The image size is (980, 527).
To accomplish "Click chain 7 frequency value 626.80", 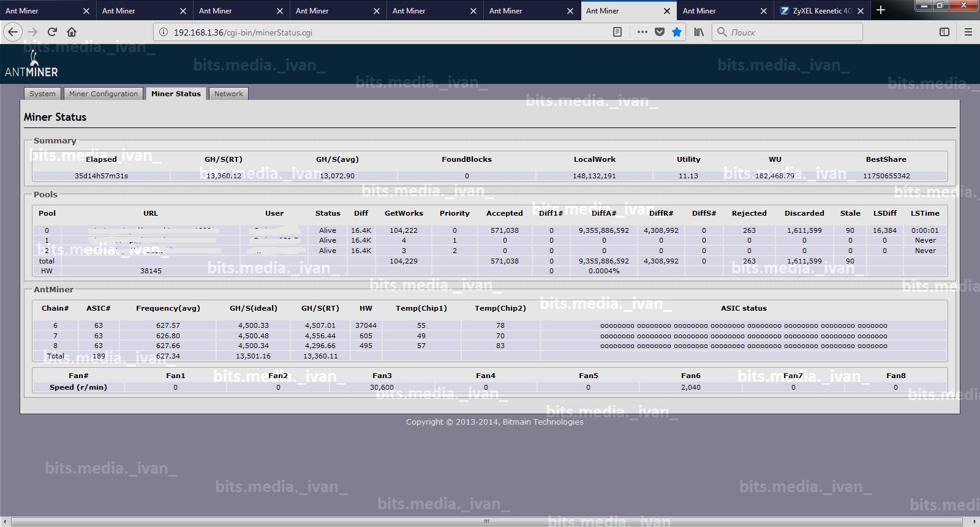I will pyautogui.click(x=168, y=336).
